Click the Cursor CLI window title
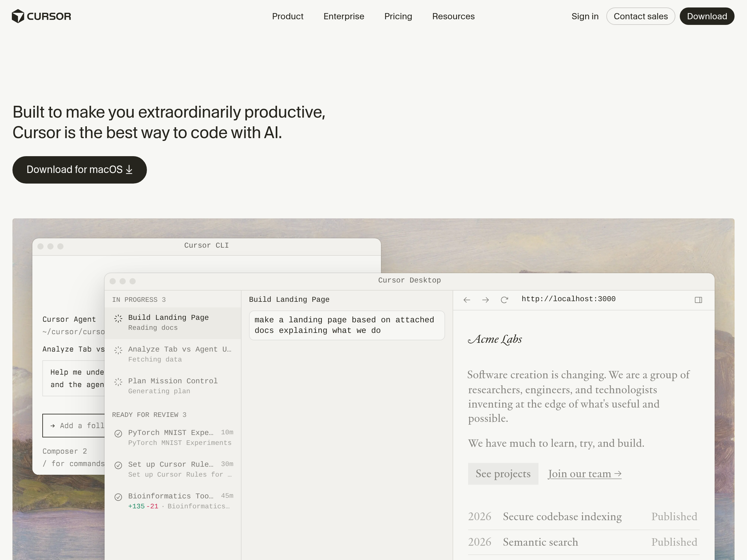This screenshot has height=560, width=747. coord(206,245)
